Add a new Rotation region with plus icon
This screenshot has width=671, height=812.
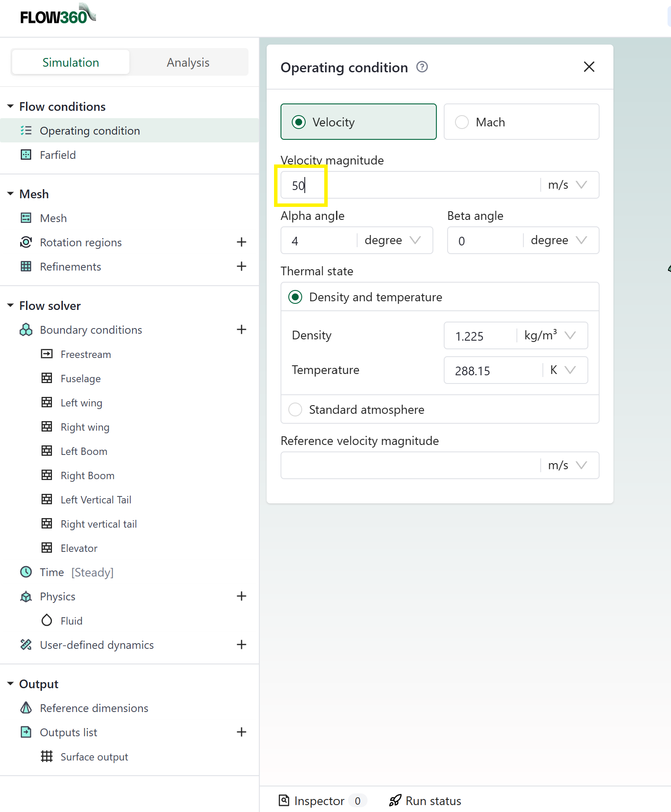[x=242, y=242]
